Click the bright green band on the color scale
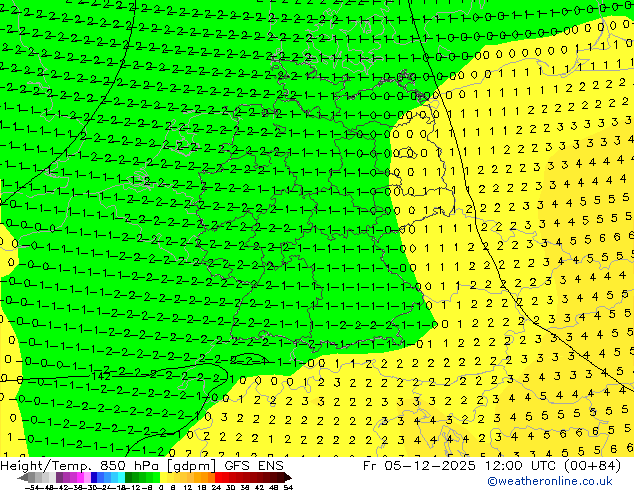The height and width of the screenshot is (490, 634). [x=156, y=477]
